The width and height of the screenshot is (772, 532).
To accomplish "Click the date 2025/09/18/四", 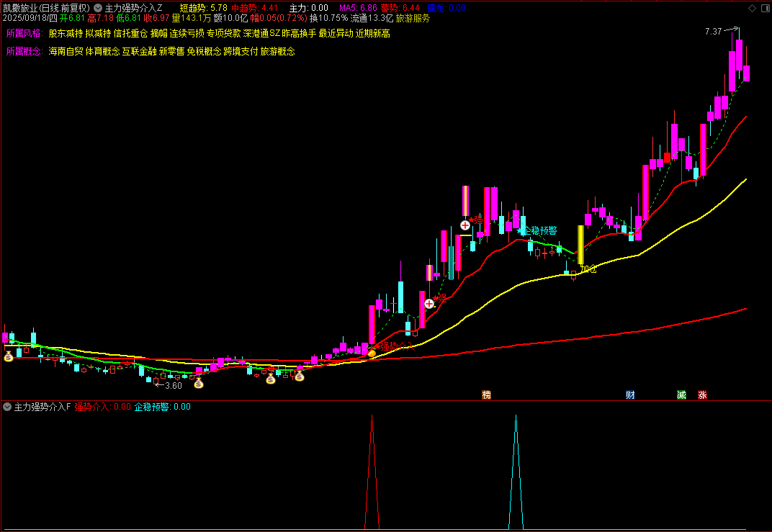I will (30, 19).
